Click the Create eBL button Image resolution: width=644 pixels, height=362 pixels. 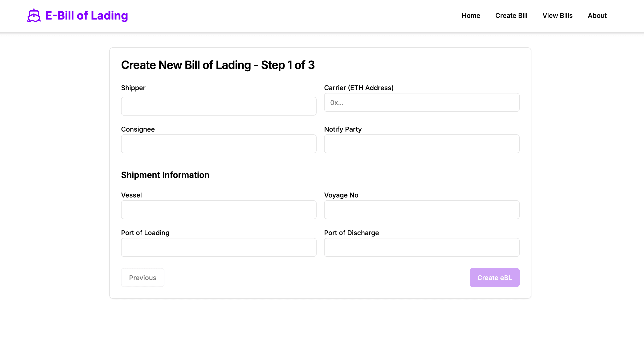tap(494, 278)
